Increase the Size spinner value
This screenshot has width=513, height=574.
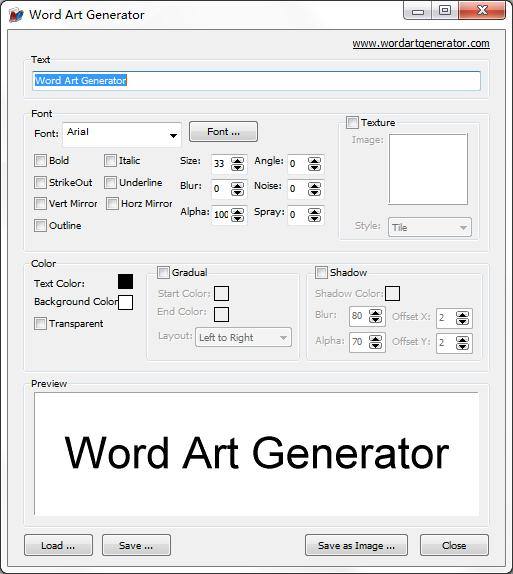(237, 160)
